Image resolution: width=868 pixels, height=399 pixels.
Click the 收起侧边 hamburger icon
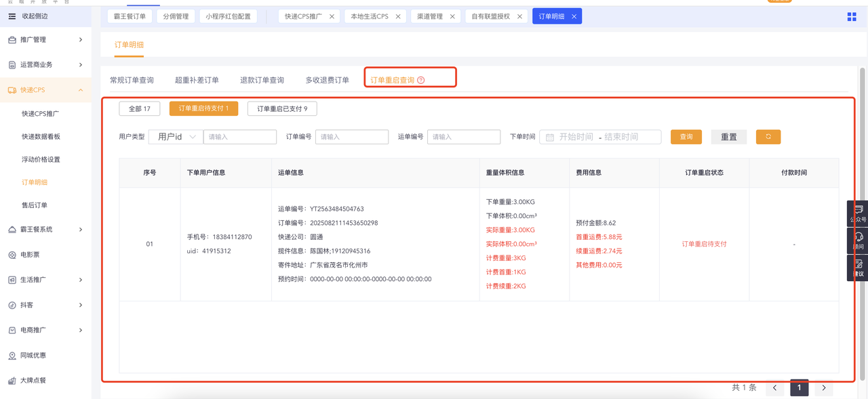[x=12, y=16]
